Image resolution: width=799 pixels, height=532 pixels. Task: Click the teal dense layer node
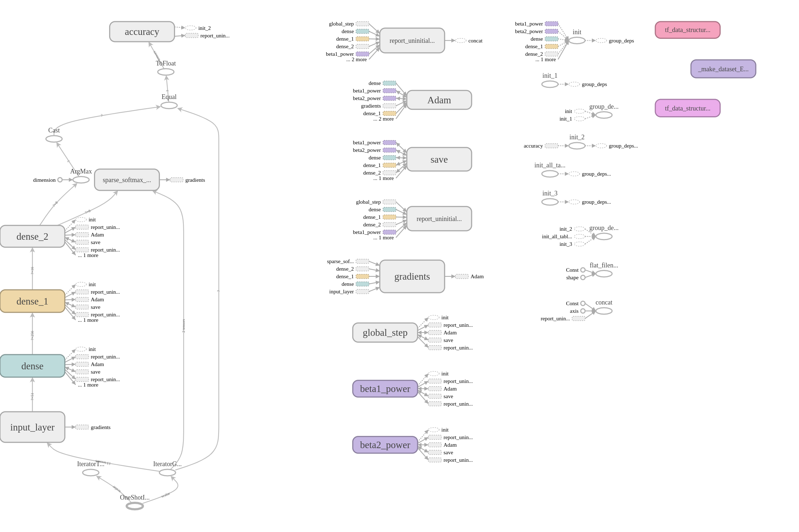[32, 366]
